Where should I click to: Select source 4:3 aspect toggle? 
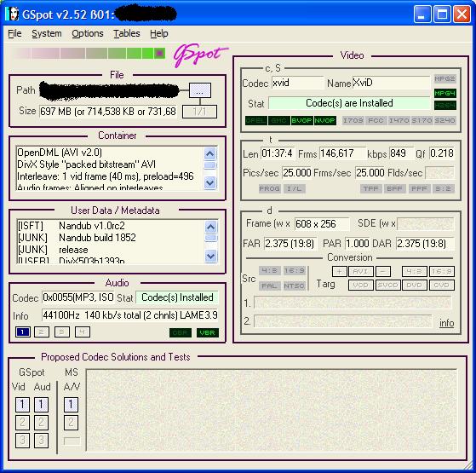(269, 270)
